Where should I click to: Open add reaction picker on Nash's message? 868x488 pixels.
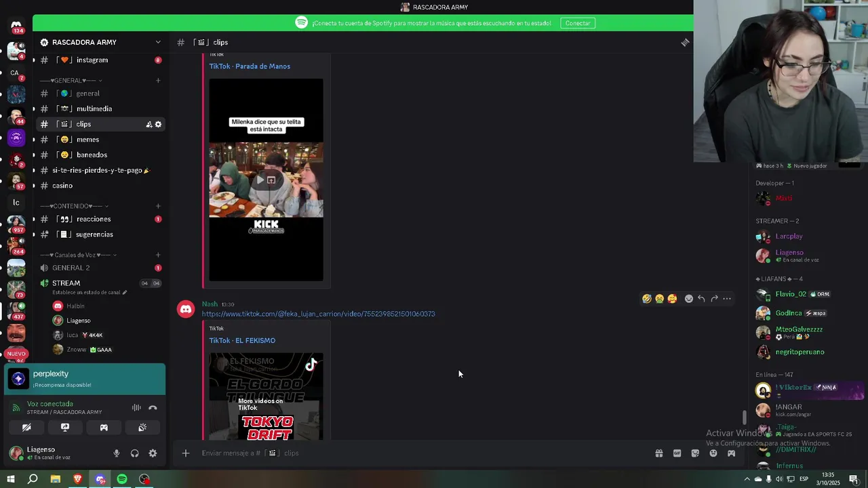coord(689,299)
